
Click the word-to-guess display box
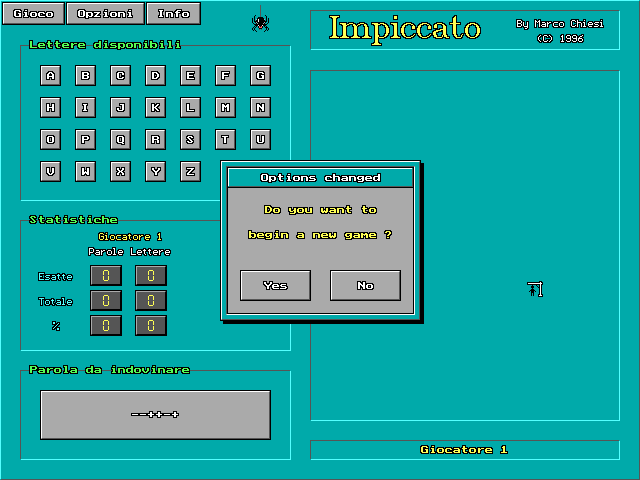156,415
